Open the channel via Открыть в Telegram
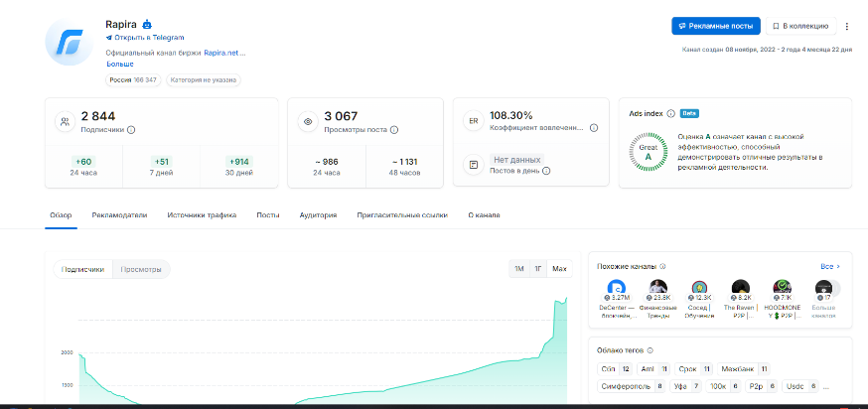The image size is (868, 409). 145,38
